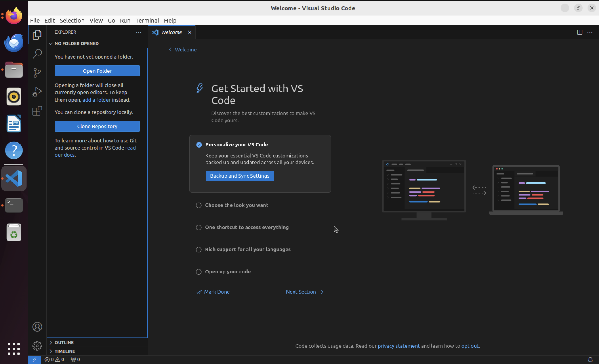Viewport: 599px width, 364px height.
Task: Click the Mark Done link
Action: coord(213,292)
